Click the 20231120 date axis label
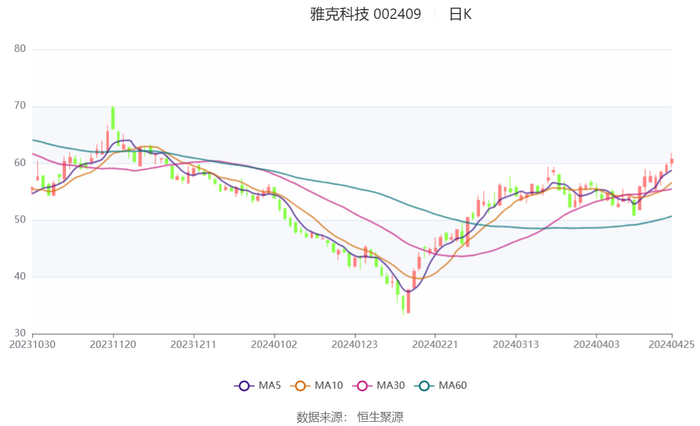Image resolution: width=700 pixels, height=426 pixels. pyautogui.click(x=112, y=343)
